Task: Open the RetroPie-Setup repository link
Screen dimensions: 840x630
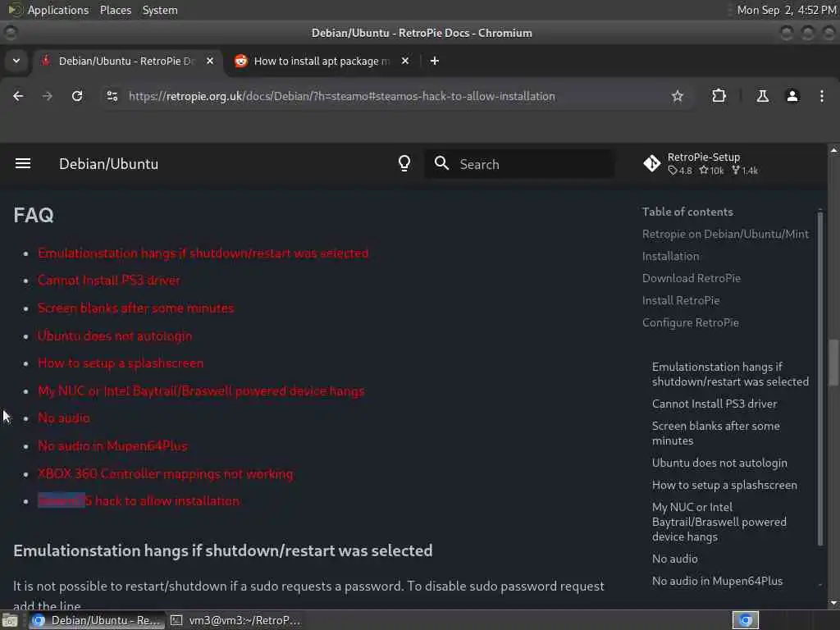Action: 702,163
